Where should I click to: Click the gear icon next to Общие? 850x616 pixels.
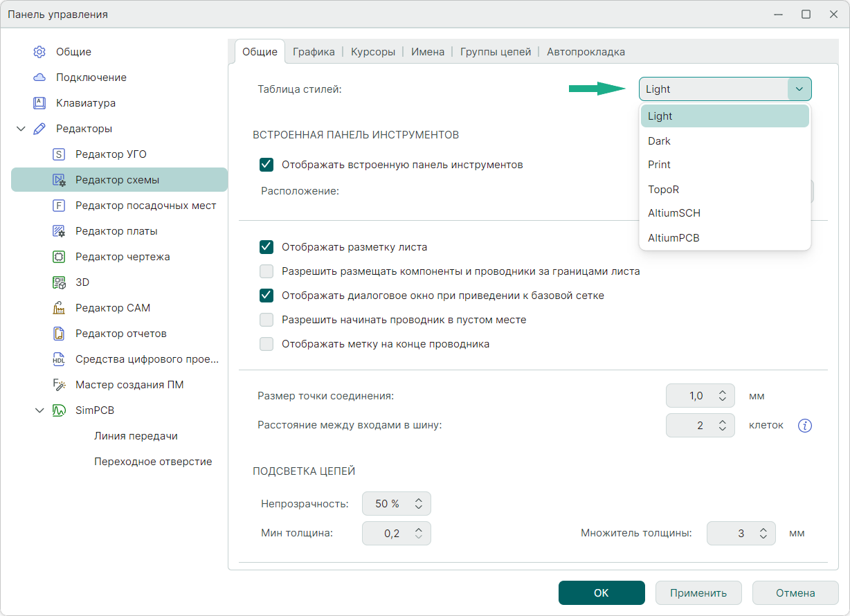[x=39, y=52]
